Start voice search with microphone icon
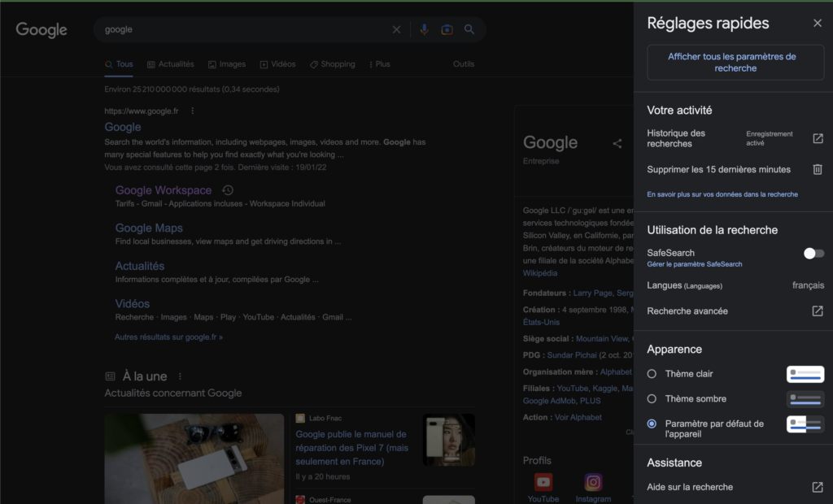Viewport: 833px width, 504px height. click(x=424, y=30)
